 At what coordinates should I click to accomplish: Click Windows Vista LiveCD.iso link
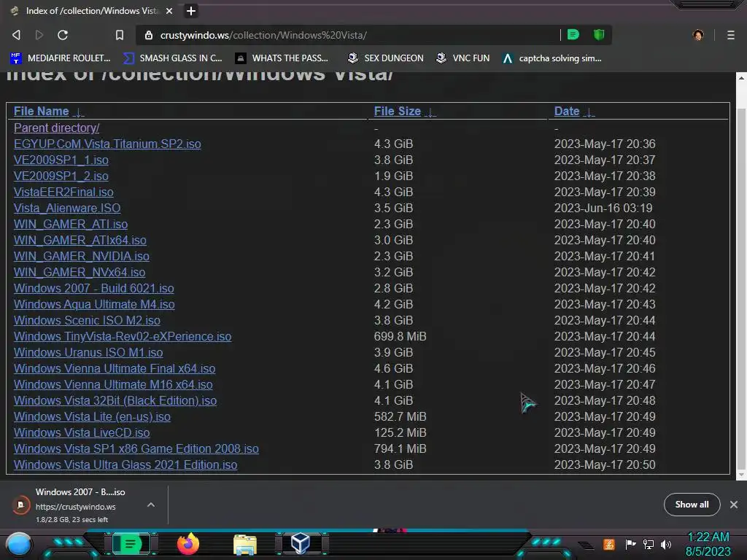pos(82,432)
